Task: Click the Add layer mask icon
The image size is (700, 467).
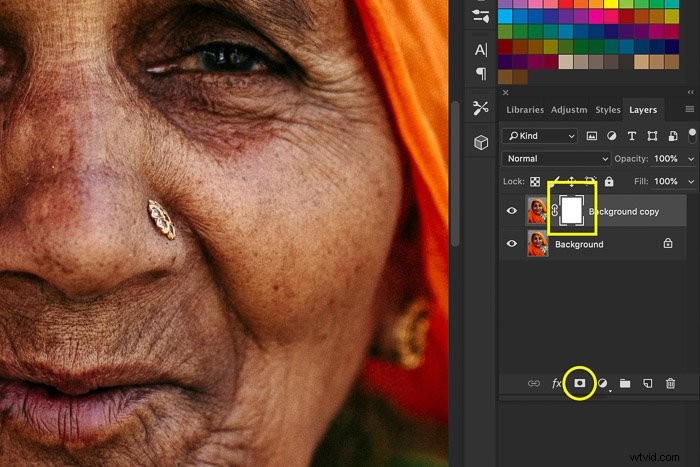Action: point(579,383)
